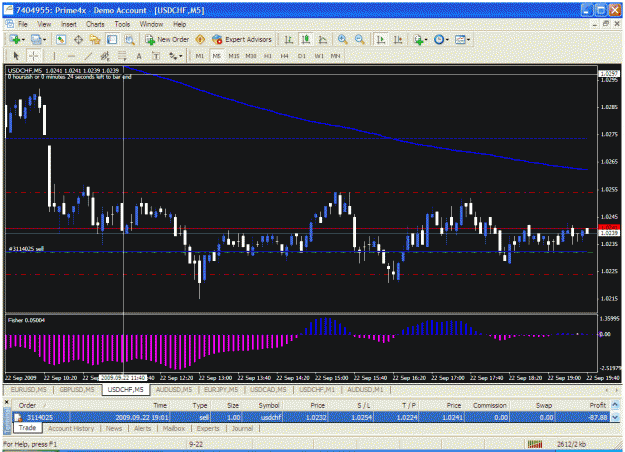
Task: Open the Mailbox terminal tab
Action: pos(174,428)
